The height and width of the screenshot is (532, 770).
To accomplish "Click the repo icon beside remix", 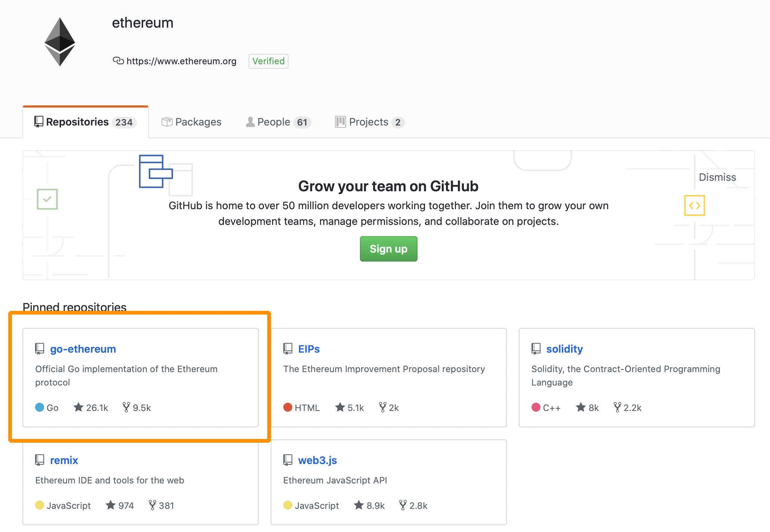I will pos(40,460).
